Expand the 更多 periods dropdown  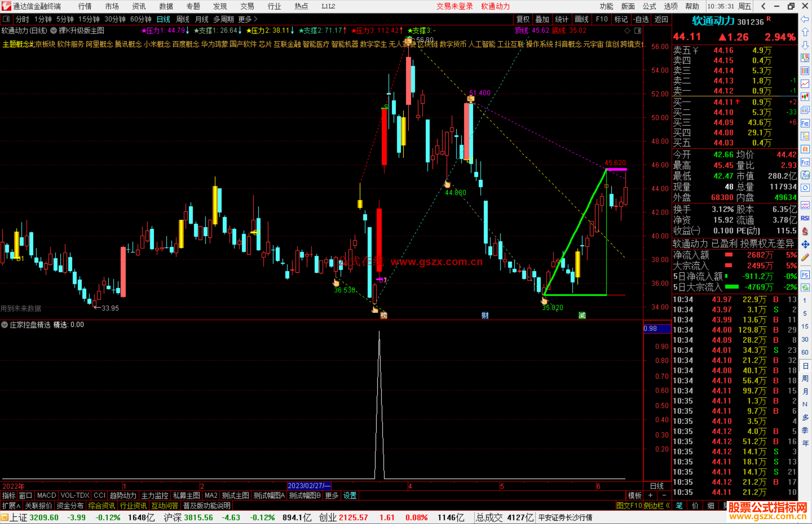[248, 19]
